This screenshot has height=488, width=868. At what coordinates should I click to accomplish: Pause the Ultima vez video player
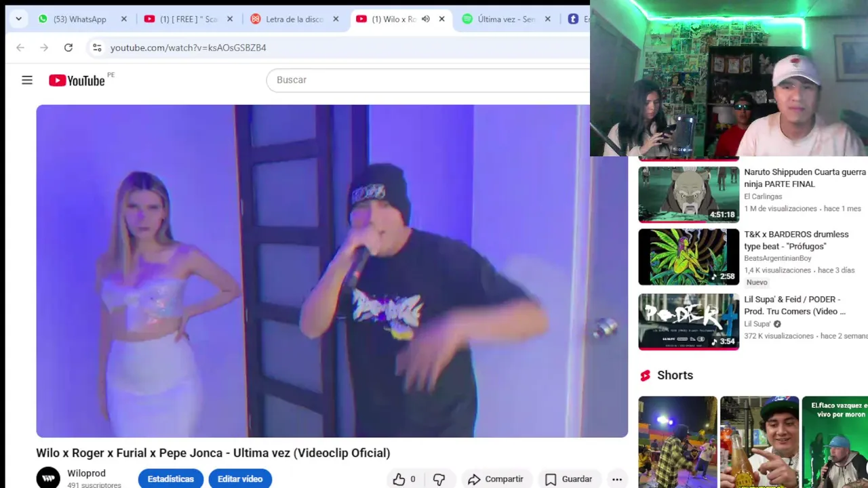click(x=332, y=271)
